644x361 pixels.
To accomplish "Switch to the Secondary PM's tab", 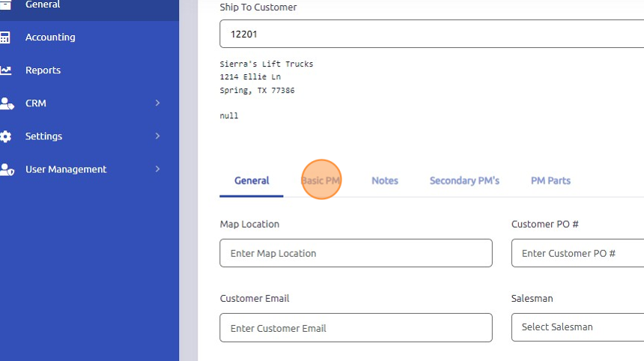I will (x=464, y=180).
